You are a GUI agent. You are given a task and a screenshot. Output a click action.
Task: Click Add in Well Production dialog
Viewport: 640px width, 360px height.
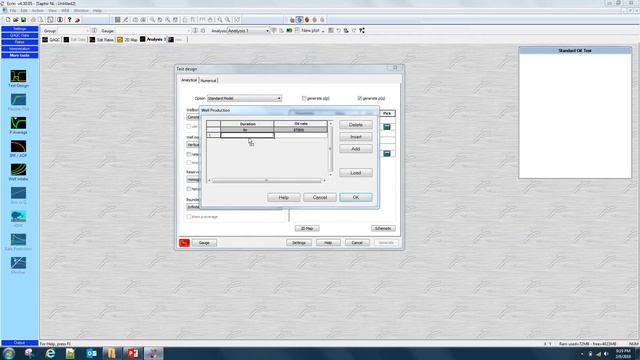pos(356,149)
